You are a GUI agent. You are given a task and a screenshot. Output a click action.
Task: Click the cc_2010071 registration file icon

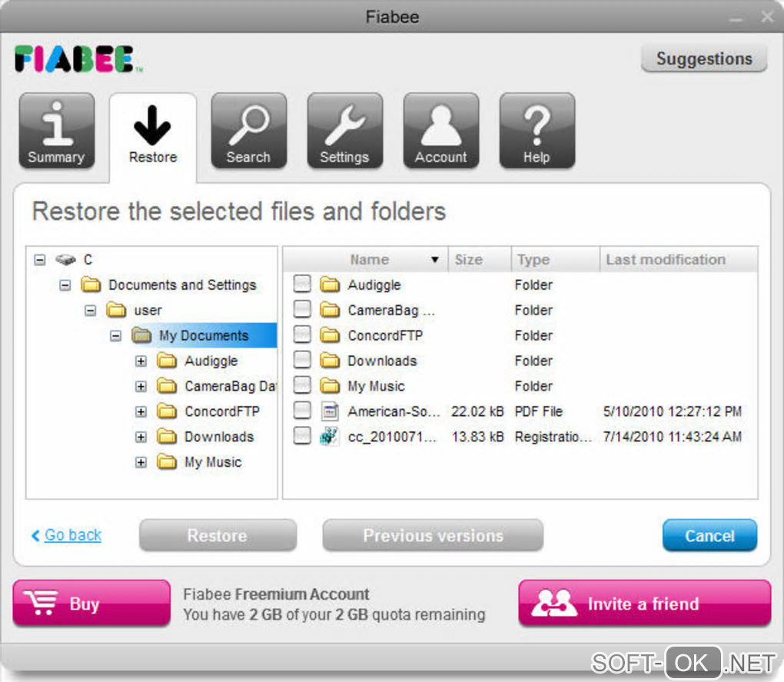click(x=330, y=437)
